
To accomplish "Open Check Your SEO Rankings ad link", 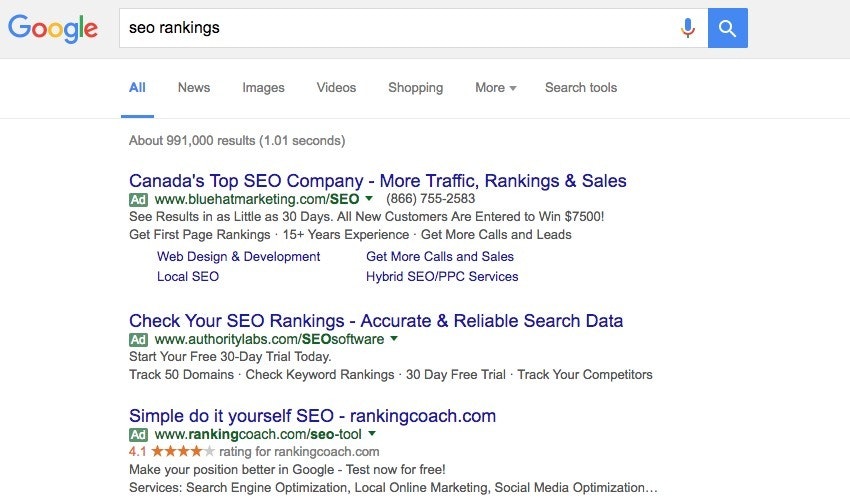I will 376,321.
